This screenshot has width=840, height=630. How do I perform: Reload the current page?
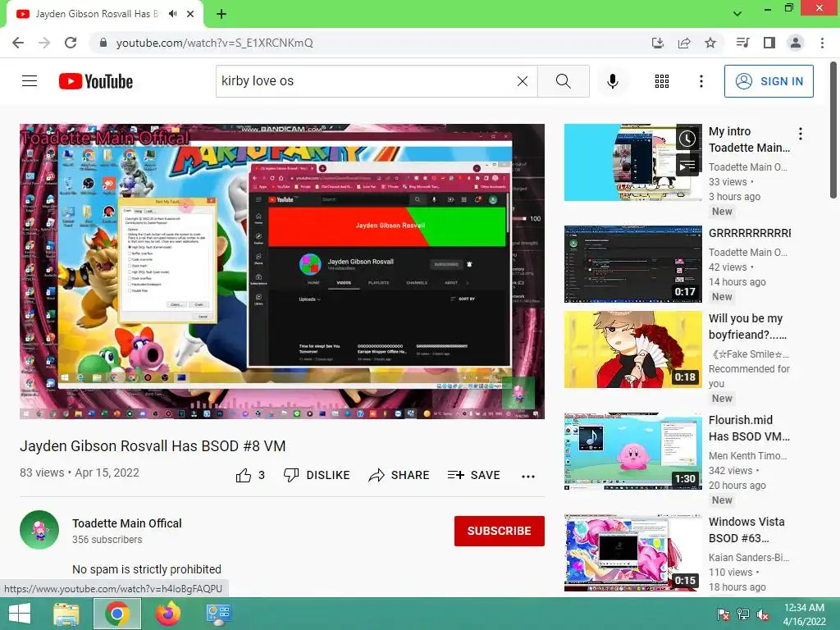pos(71,43)
